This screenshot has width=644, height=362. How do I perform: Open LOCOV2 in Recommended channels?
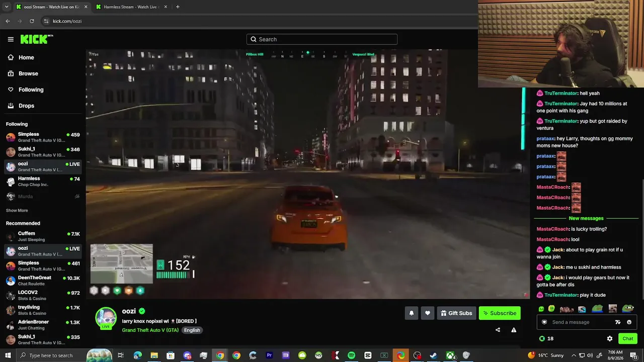pos(43,295)
